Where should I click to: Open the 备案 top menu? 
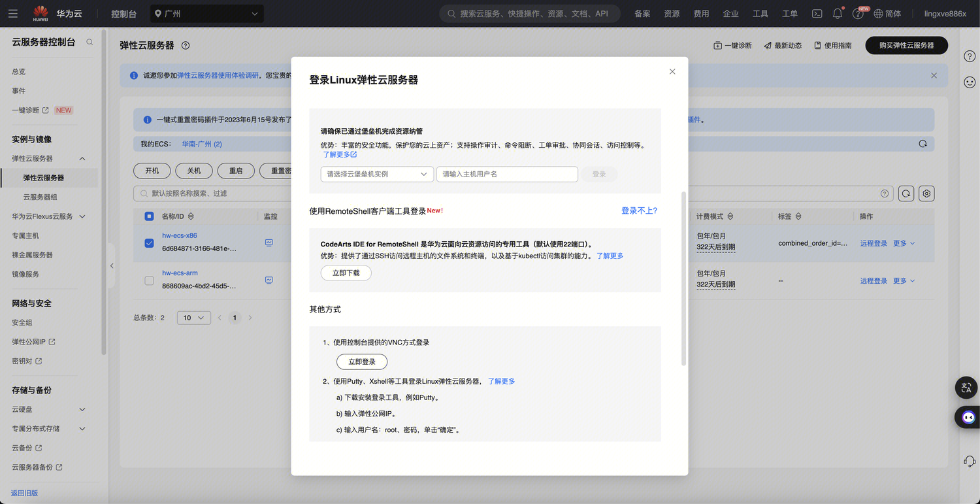click(x=642, y=14)
